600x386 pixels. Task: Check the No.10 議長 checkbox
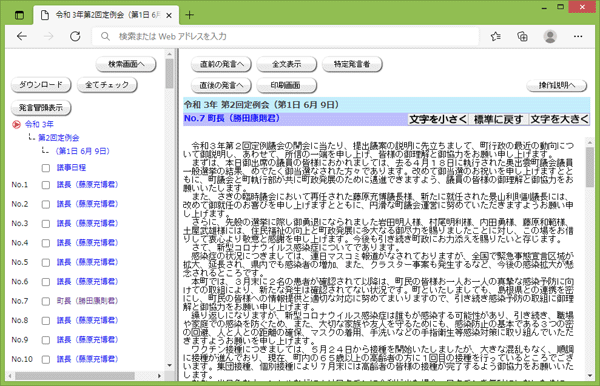pyautogui.click(x=46, y=360)
